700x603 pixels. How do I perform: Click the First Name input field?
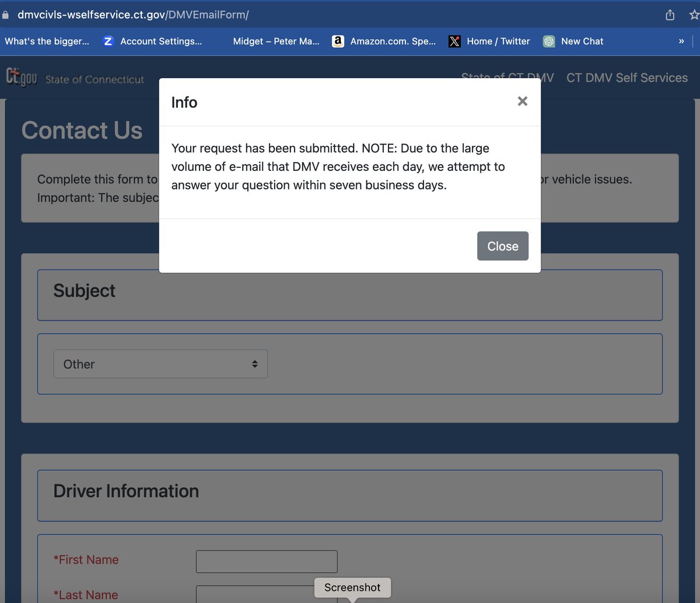(267, 561)
